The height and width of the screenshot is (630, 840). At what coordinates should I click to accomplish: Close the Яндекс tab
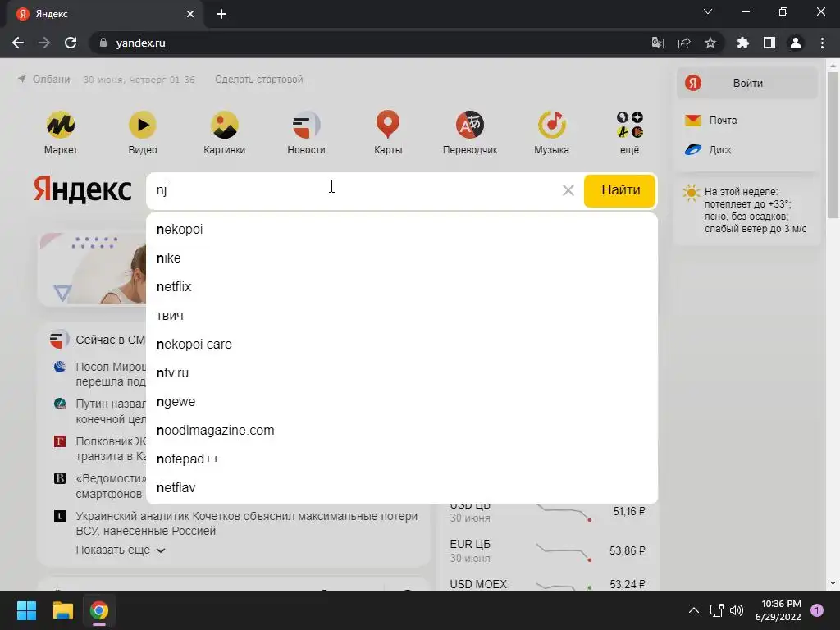190,14
